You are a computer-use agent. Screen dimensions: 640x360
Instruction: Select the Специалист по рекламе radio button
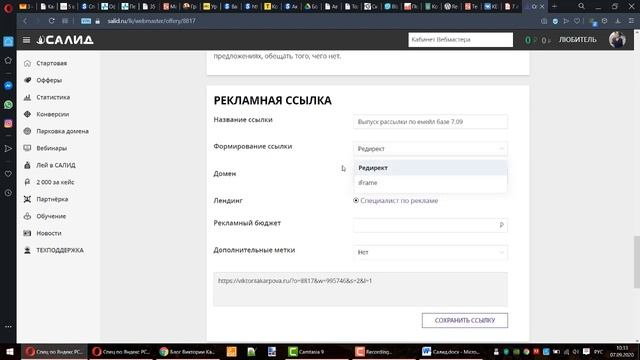(x=356, y=200)
